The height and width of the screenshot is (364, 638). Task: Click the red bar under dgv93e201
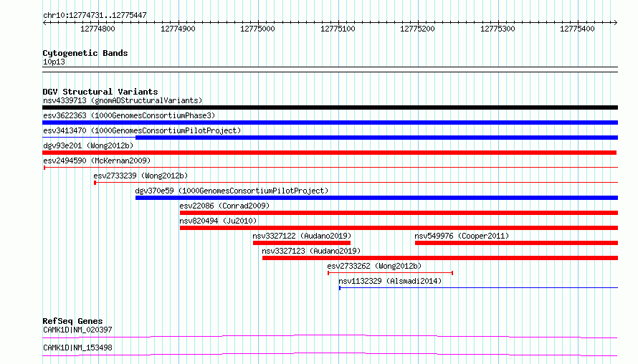tap(329, 153)
